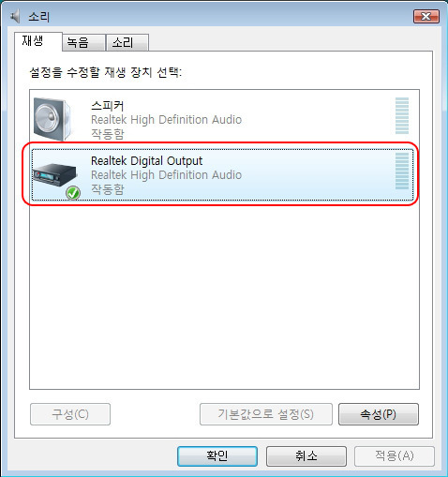Open 속성(P) for the selected device
Screen dimensions: 448x477
[379, 414]
